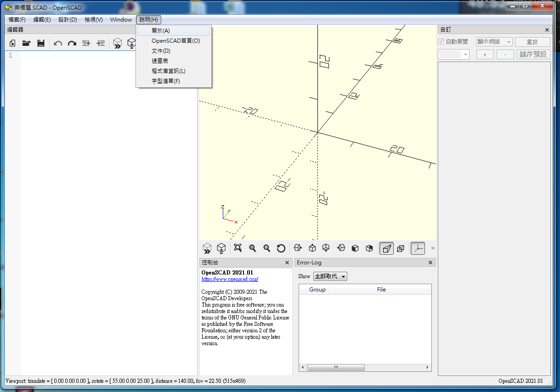Unindent code using editor toolbar icon
Viewport: 560px width, 392px height.
point(86,43)
